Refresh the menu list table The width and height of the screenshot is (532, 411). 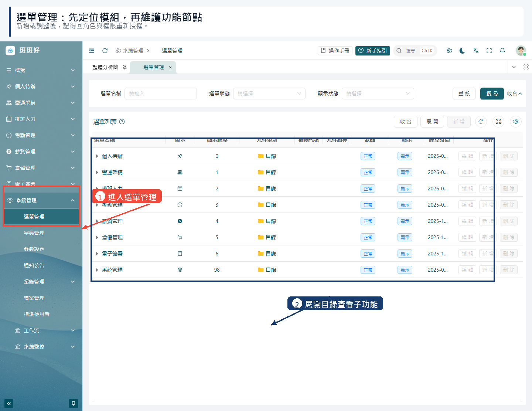pyautogui.click(x=481, y=122)
